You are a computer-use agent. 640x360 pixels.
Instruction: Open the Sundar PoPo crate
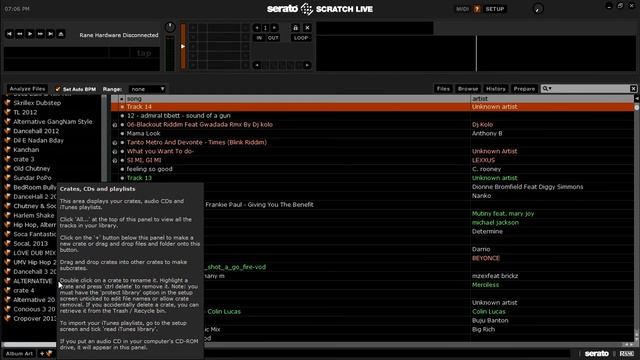coord(32,178)
